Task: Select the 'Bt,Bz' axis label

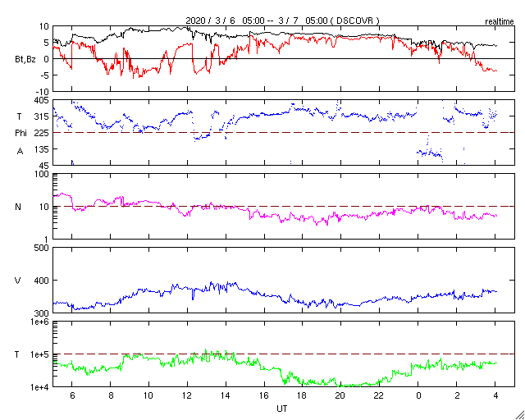Action: point(25,61)
